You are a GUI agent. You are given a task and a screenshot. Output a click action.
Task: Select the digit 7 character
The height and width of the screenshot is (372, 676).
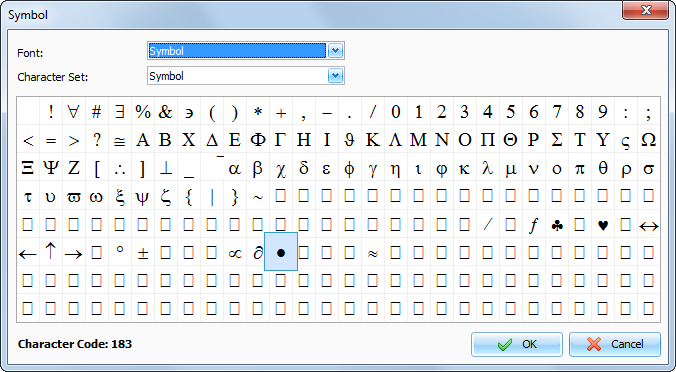557,113
